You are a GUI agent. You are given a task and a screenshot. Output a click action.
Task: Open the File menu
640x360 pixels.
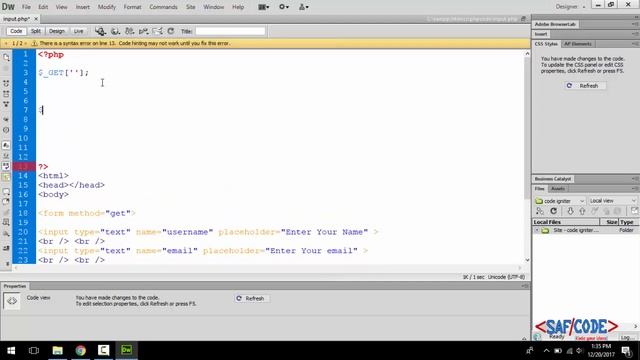point(26,7)
